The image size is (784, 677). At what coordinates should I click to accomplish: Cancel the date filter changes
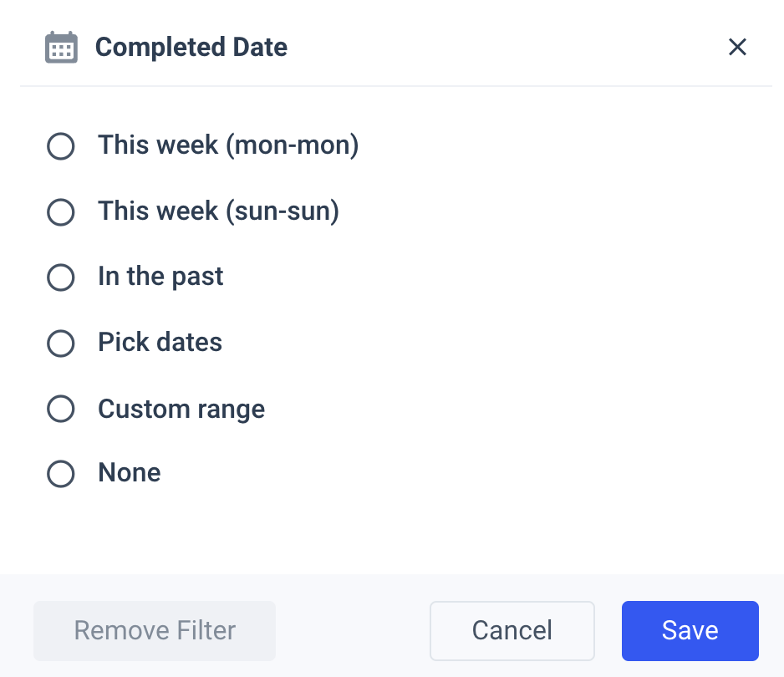pos(512,630)
